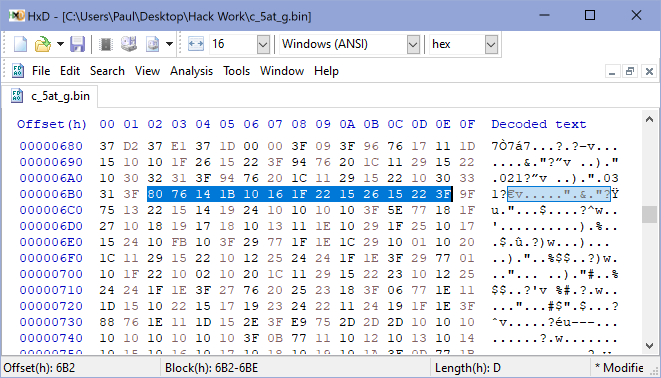
Task: Click the vertical scrollbar up arrow
Action: (x=649, y=120)
